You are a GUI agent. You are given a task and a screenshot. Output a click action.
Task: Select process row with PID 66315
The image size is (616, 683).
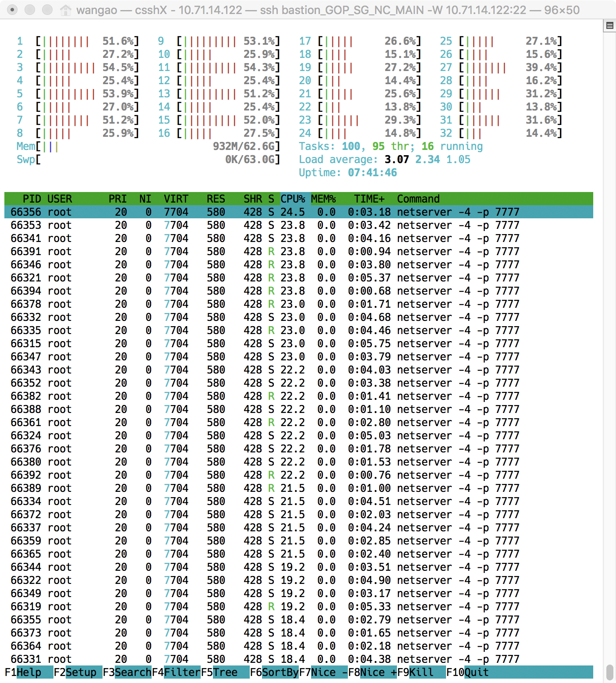[299, 343]
